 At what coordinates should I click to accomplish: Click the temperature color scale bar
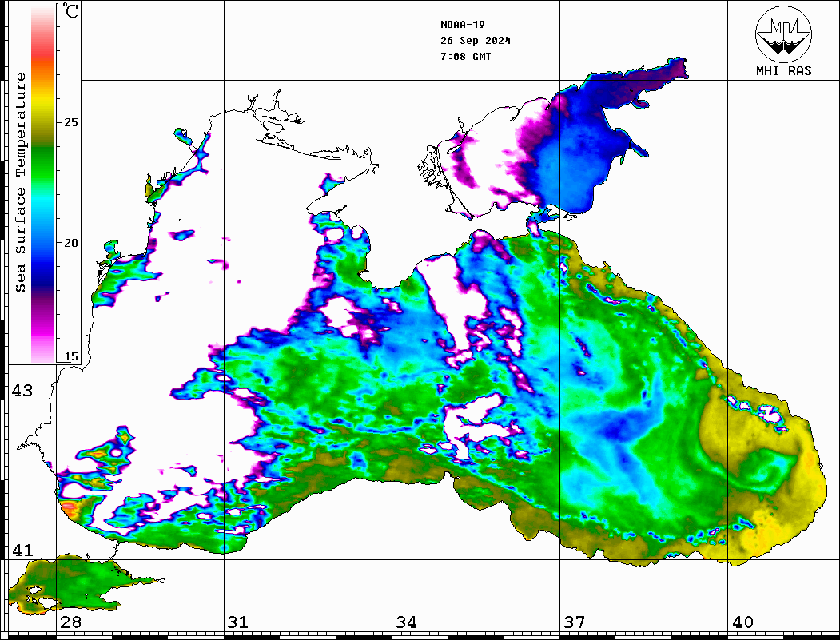coord(43,184)
